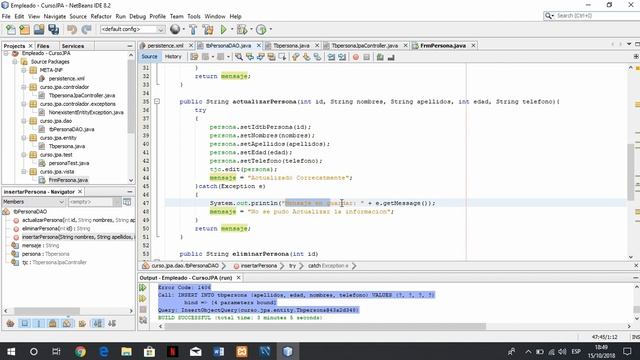Open Profile Project dropdown arrow

tap(271, 29)
